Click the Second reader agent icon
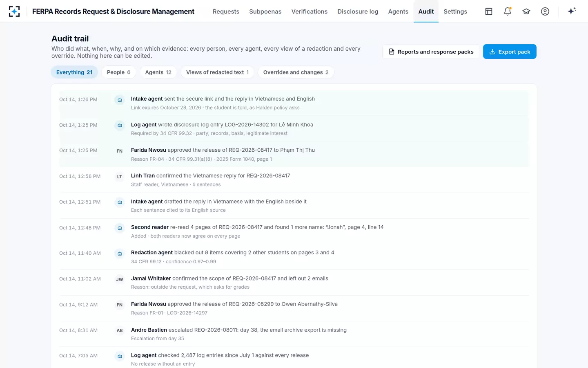This screenshot has height=368, width=588. pos(120,228)
